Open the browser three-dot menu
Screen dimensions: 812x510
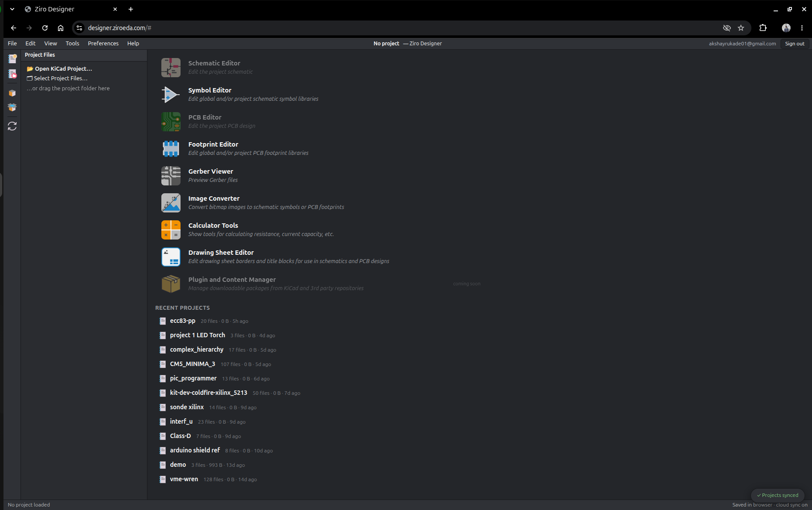pyautogui.click(x=802, y=28)
